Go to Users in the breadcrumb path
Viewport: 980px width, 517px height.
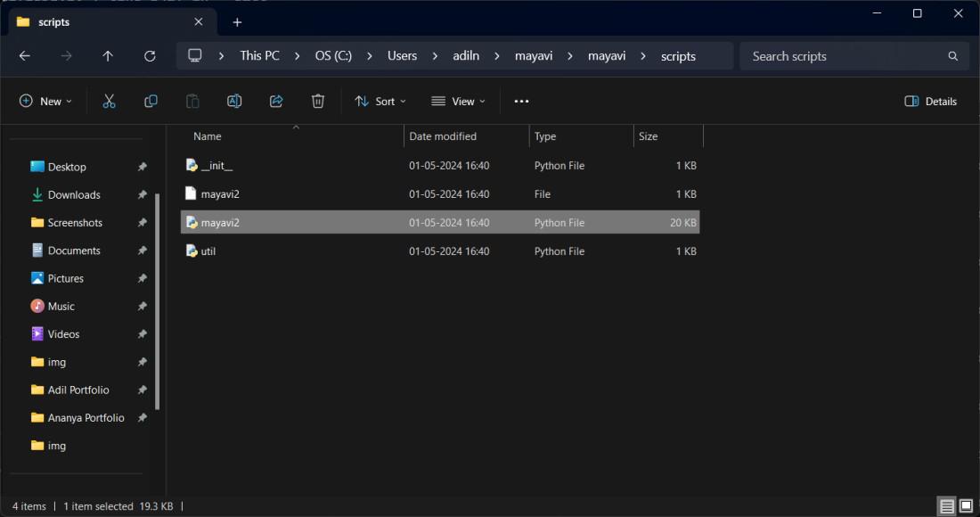[402, 56]
